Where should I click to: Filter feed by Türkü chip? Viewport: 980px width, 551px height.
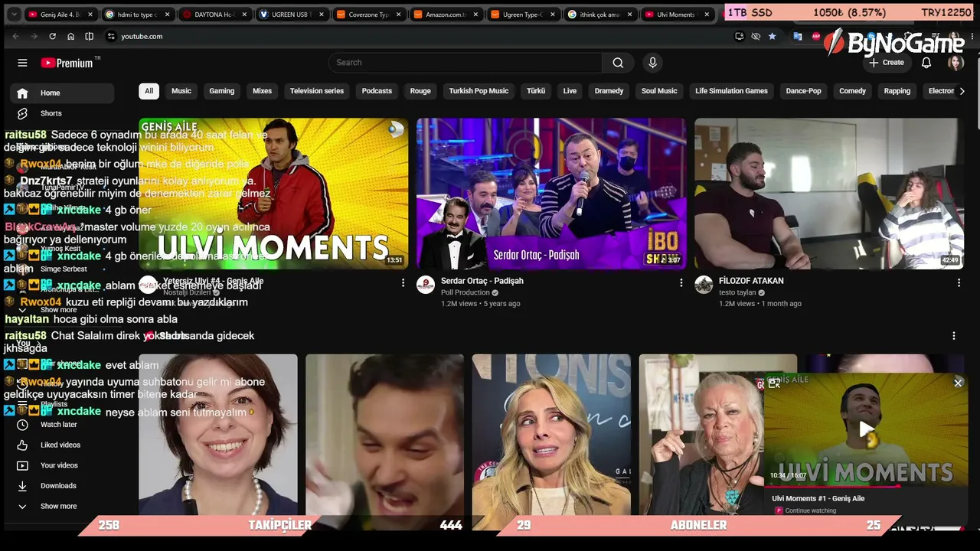coord(536,91)
